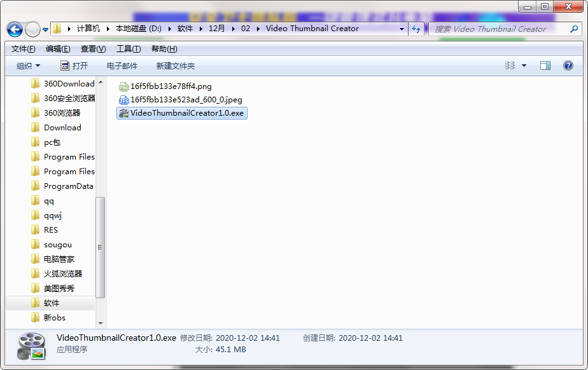
Task: Open the 文件(F) menu
Action: 24,49
